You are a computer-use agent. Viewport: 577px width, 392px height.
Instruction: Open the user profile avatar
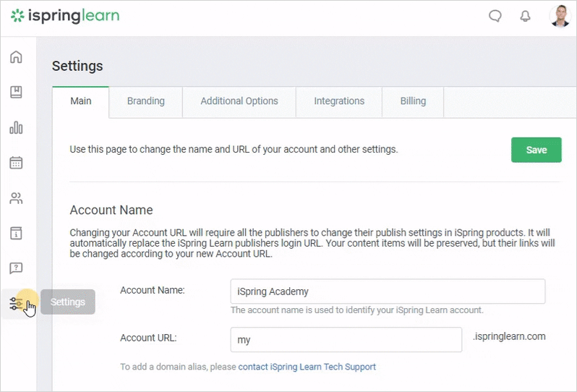pyautogui.click(x=560, y=16)
